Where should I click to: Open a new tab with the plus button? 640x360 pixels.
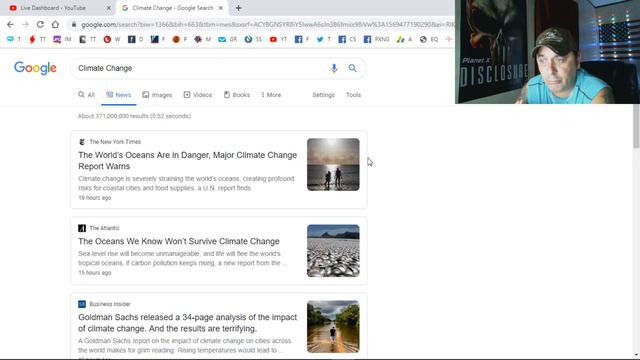(238, 8)
